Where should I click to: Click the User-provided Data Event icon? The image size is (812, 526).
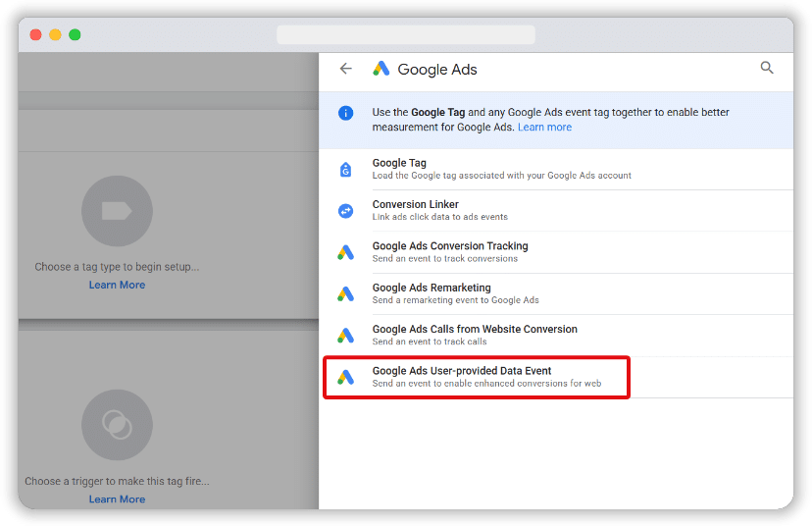tap(346, 377)
